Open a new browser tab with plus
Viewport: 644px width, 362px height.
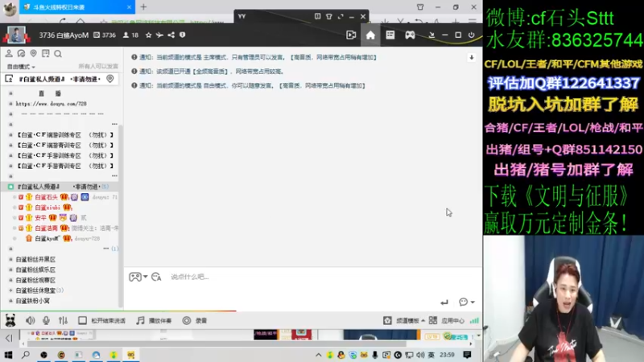143,7
